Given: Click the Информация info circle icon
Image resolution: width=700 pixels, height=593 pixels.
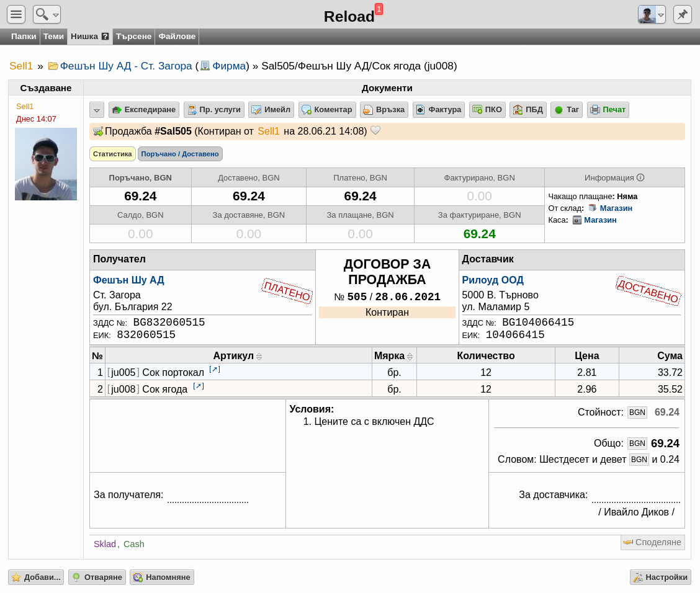Looking at the screenshot, I should click(x=640, y=177).
